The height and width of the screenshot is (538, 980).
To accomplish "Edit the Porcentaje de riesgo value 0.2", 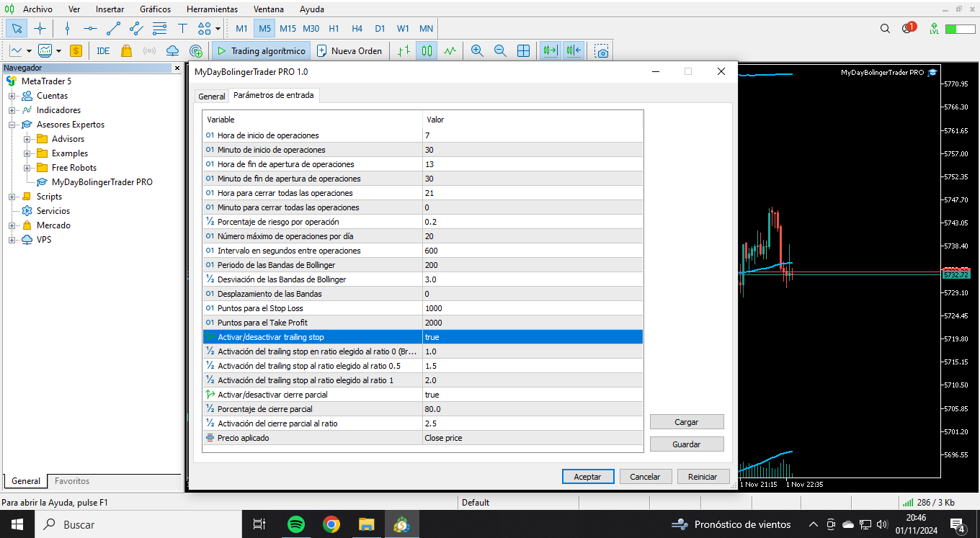I will 533,222.
